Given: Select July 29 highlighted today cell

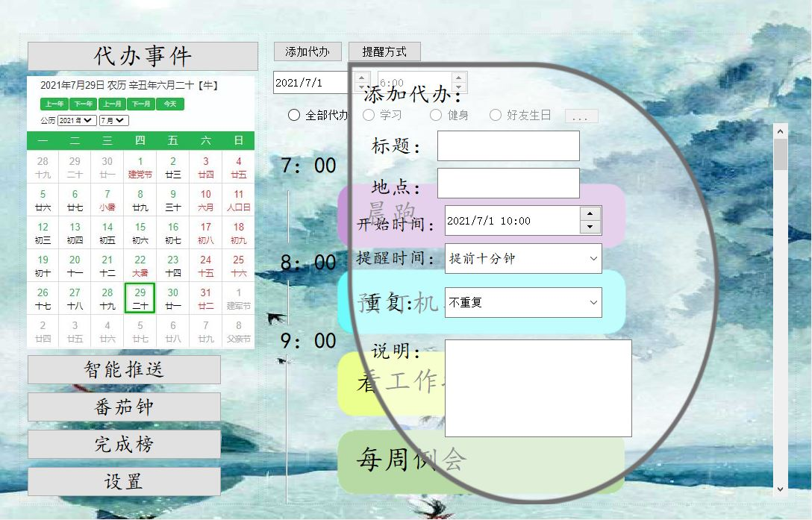Looking at the screenshot, I should [x=140, y=298].
